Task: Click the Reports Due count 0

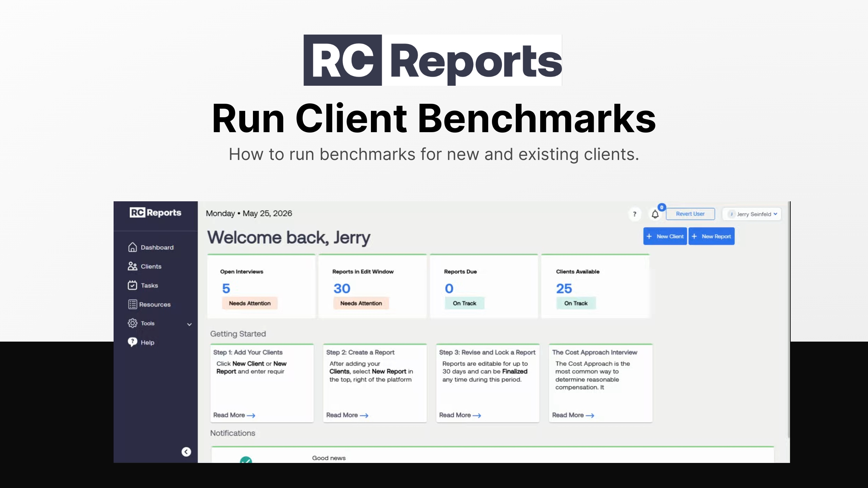Action: (x=449, y=288)
